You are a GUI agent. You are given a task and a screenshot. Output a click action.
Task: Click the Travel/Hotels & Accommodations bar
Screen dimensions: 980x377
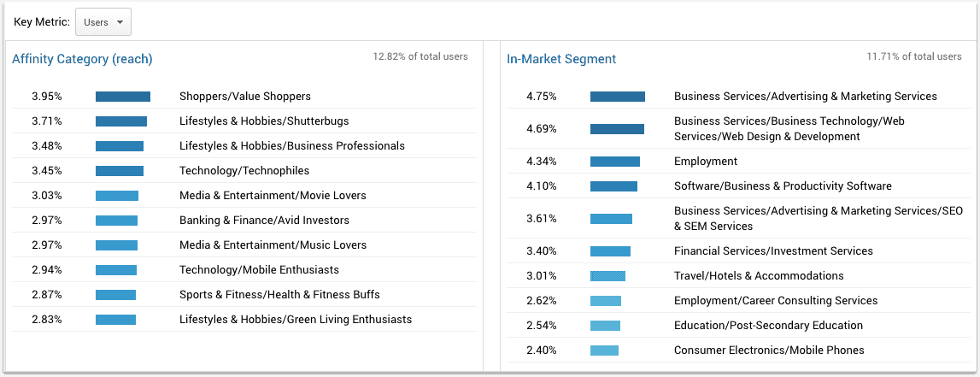pos(607,276)
